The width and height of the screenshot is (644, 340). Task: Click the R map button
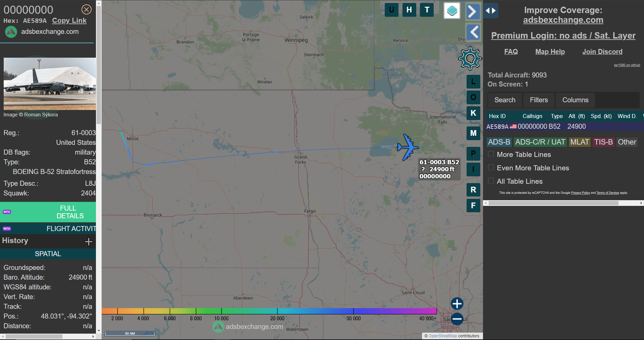(x=473, y=190)
